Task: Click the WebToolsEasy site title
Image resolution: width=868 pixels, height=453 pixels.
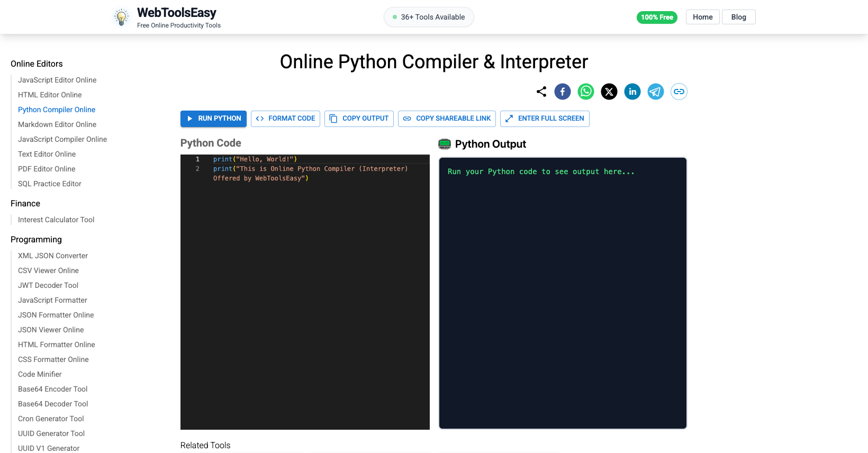Action: click(x=177, y=13)
